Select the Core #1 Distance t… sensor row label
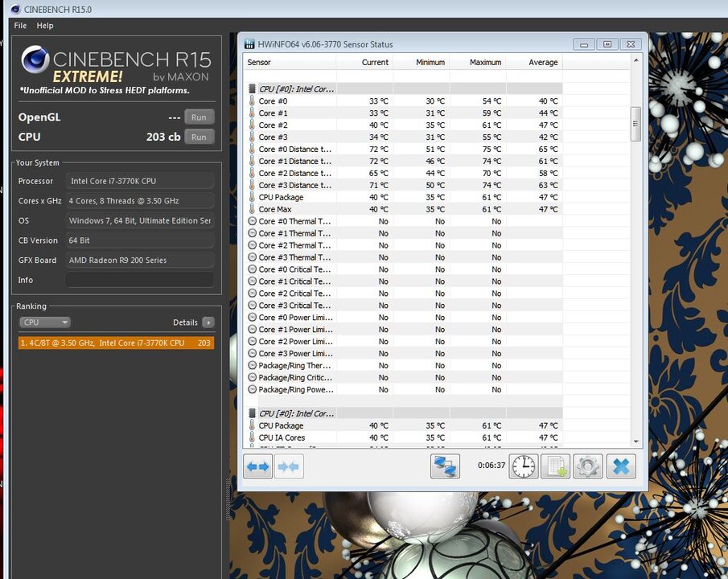This screenshot has height=579, width=728. point(295,161)
